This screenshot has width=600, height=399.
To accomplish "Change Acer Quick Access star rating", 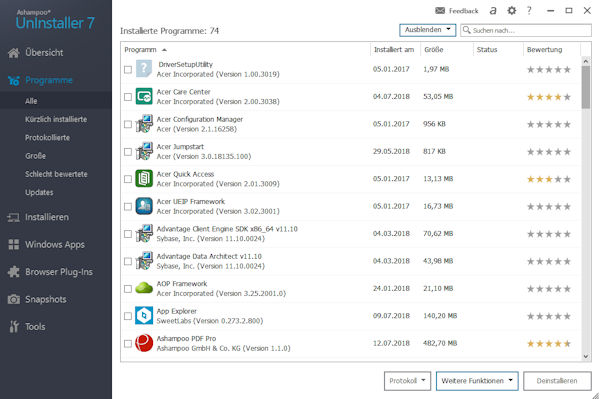I will tap(549, 179).
